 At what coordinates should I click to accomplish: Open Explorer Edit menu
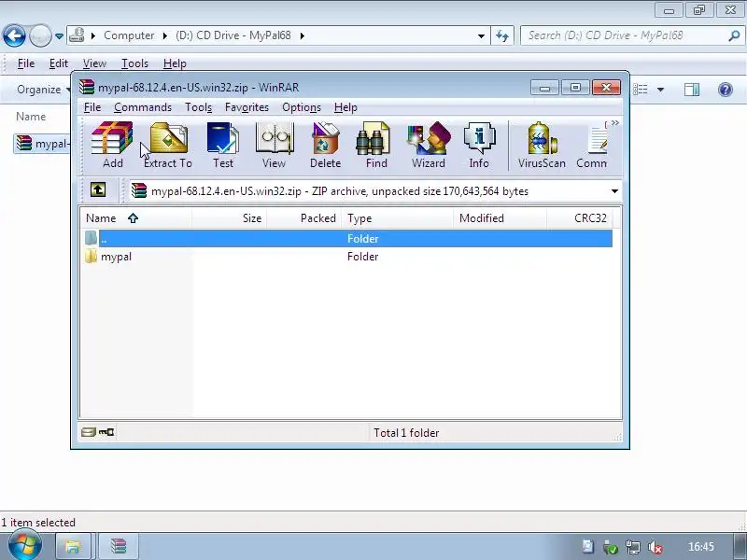point(59,63)
